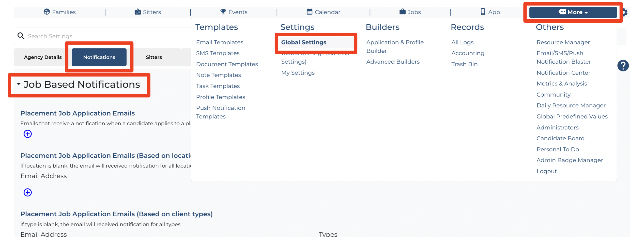
Task: Open Notification Center link
Action: (x=563, y=73)
